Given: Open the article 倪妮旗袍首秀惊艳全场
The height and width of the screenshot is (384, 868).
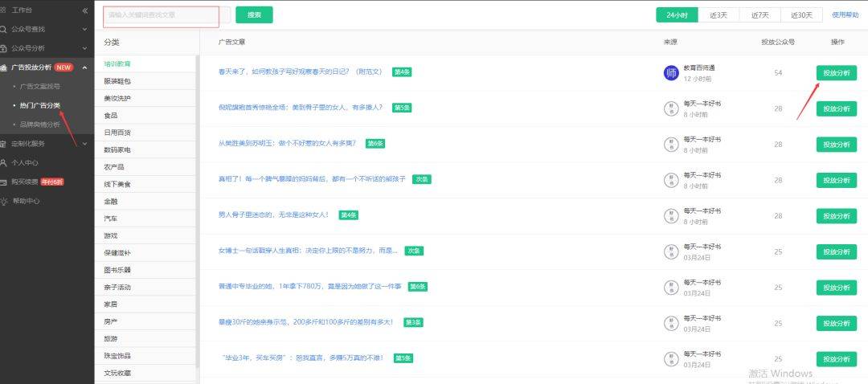Looking at the screenshot, I should (300, 108).
